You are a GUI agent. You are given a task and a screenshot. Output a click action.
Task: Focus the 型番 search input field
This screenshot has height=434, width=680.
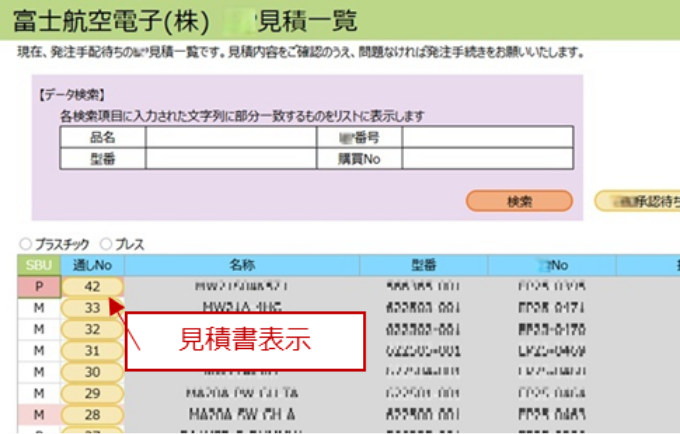(x=231, y=159)
